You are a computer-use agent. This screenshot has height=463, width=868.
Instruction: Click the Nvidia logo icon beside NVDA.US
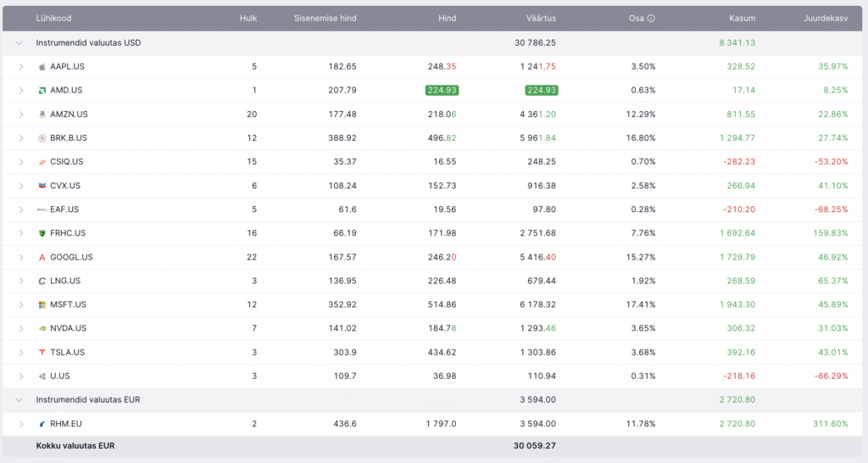(x=42, y=328)
